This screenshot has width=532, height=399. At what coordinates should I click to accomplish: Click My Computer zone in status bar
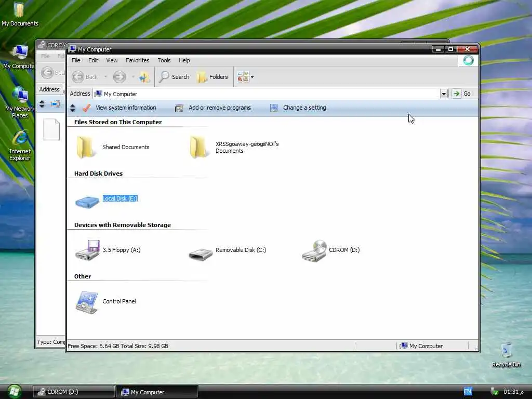[x=421, y=346]
